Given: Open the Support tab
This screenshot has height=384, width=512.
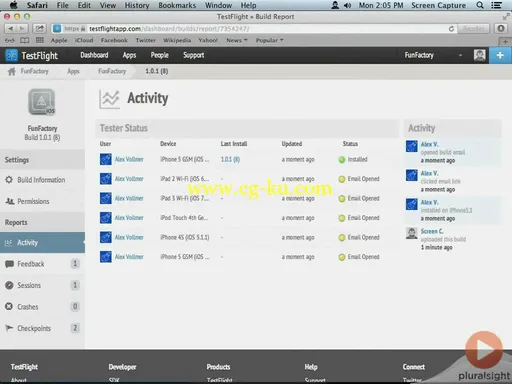Looking at the screenshot, I should [193, 55].
